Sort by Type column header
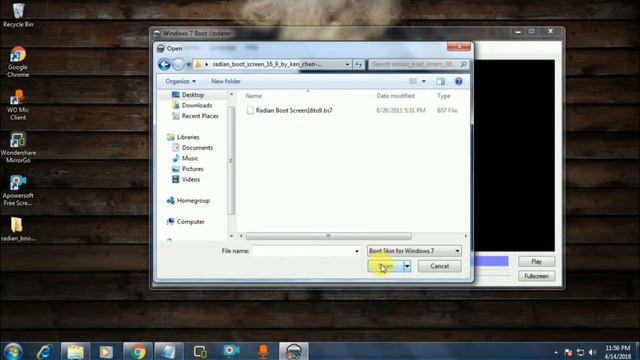Screen dimensions: 640x360 (x=444, y=96)
